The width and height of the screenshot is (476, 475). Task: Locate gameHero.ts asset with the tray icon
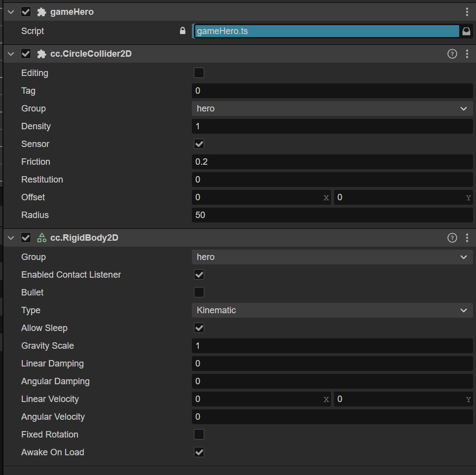[x=466, y=31]
